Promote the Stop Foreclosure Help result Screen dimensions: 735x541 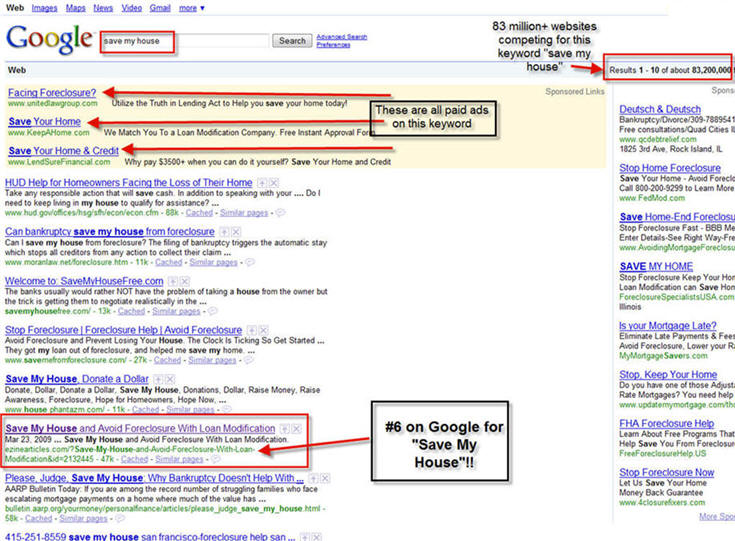tap(252, 330)
